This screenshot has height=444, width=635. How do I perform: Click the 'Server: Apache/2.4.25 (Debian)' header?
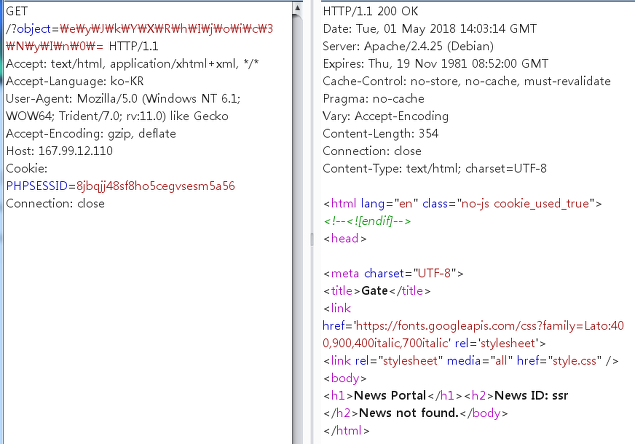coord(408,46)
